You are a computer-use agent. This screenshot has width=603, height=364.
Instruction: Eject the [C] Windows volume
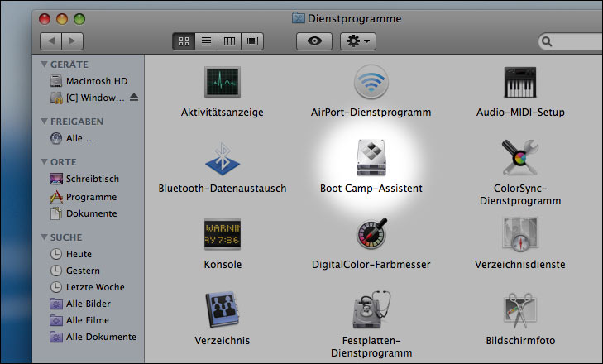[134, 97]
